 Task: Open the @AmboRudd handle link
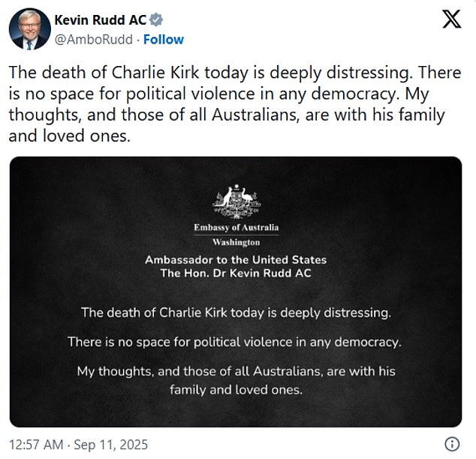pyautogui.click(x=93, y=39)
